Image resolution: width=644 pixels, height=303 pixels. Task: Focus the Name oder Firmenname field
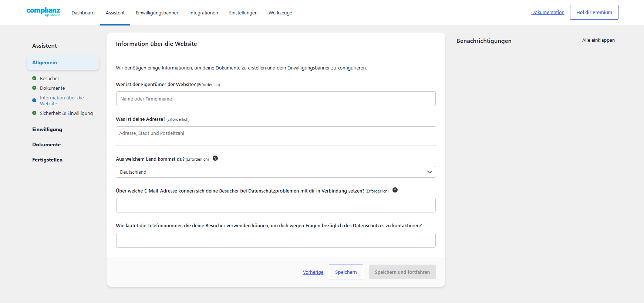[276, 99]
